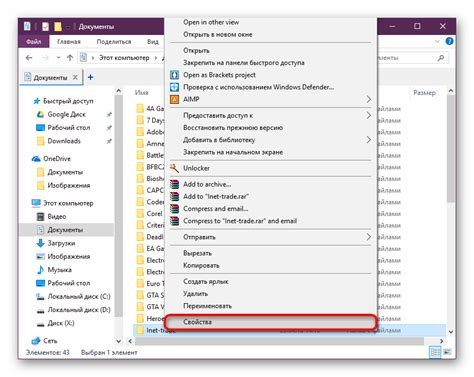Switch to large thumbnails view icon

447,352
